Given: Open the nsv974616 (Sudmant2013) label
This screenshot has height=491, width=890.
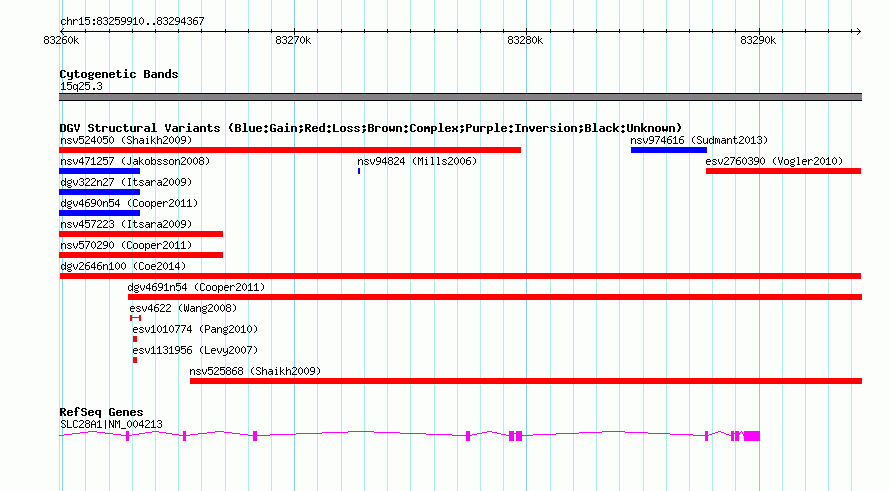Looking at the screenshot, I should coord(699,140).
